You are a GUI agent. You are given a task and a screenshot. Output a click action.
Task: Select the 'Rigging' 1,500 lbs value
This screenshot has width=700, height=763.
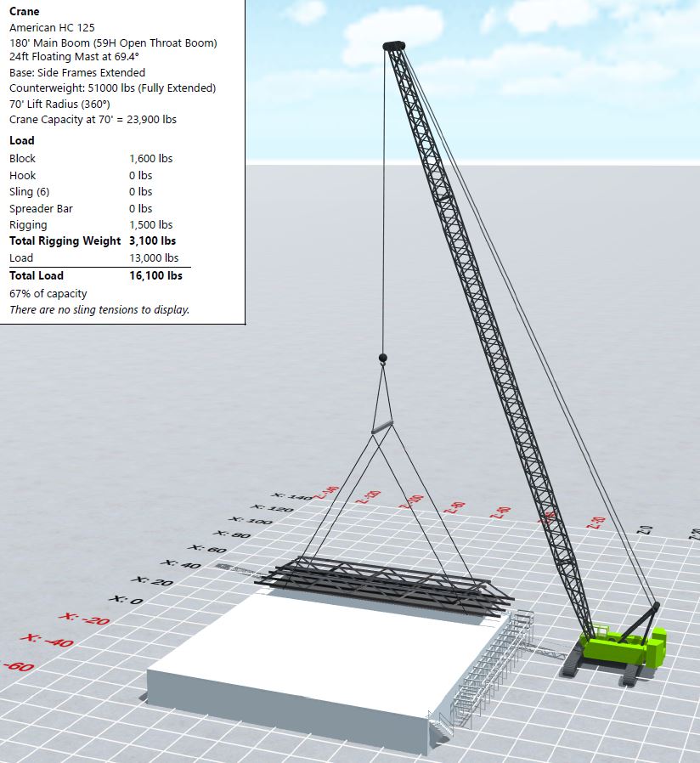tap(150, 225)
